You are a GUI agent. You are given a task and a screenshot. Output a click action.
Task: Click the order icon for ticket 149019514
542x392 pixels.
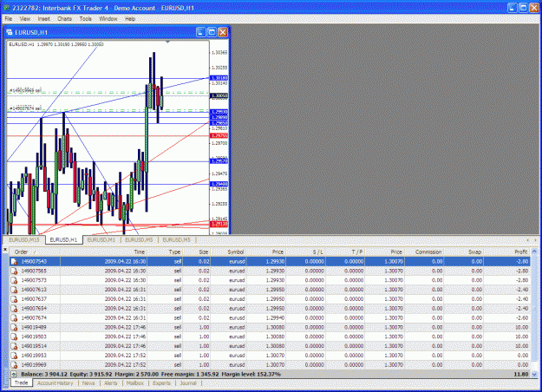point(14,346)
